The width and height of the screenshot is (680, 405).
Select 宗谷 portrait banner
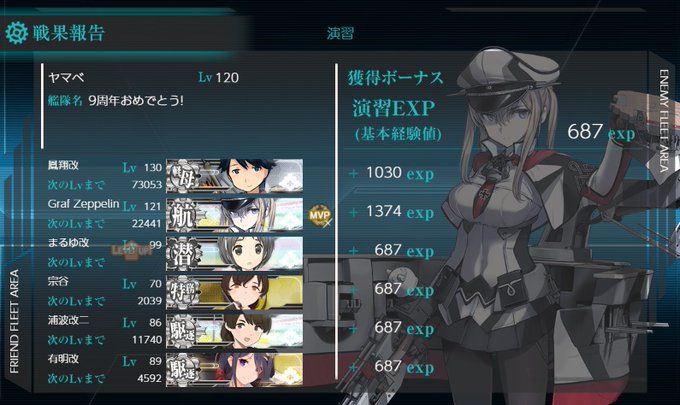click(235, 293)
